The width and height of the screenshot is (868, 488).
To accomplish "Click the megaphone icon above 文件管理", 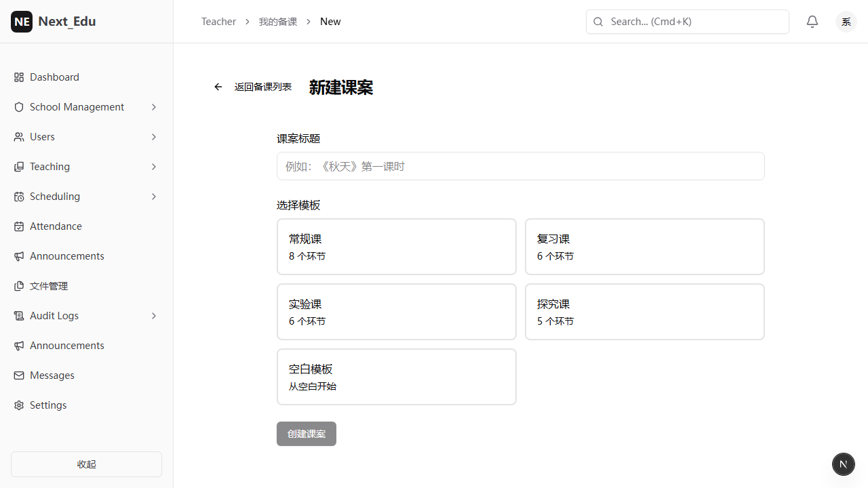I will (x=19, y=256).
